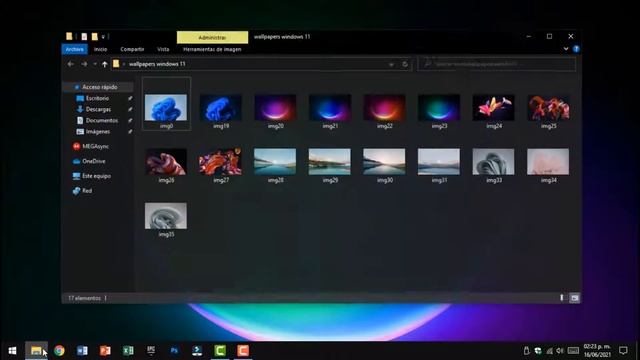This screenshot has width=640, height=360.
Task: Refresh the wallpapers windows 11 folder
Action: [405, 64]
